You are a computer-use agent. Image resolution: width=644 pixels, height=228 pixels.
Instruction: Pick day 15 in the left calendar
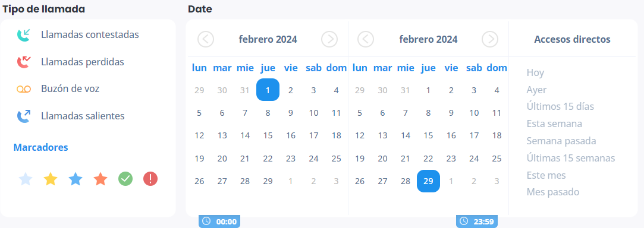268,135
